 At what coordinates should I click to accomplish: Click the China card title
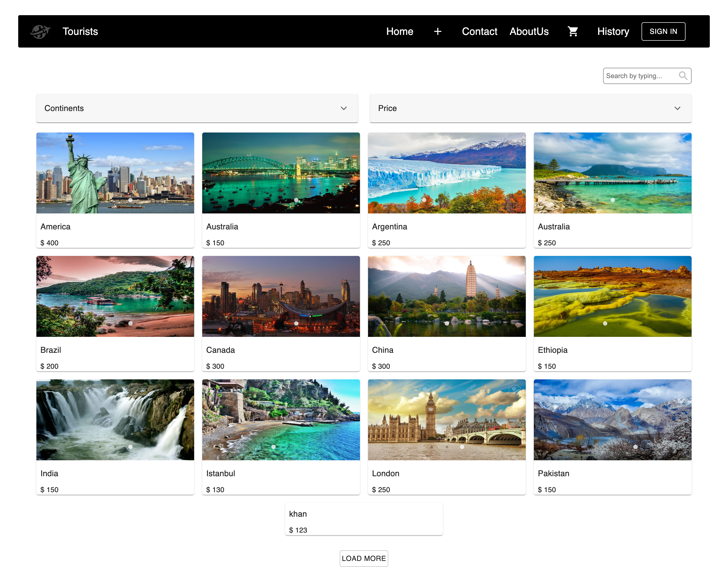click(x=383, y=350)
